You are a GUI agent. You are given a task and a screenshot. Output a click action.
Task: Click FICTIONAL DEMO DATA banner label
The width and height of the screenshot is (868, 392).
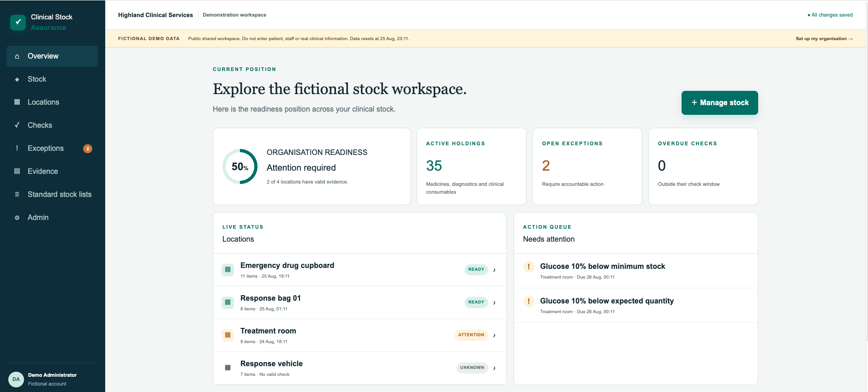click(x=149, y=39)
